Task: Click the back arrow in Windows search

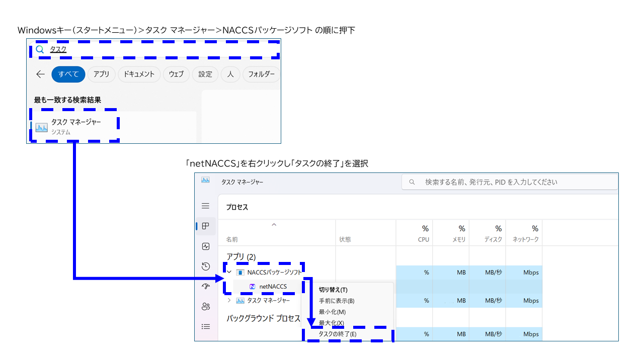Action: [41, 74]
